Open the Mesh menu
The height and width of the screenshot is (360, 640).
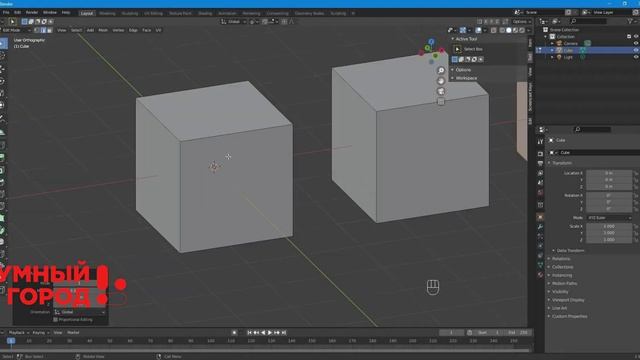[x=103, y=30]
